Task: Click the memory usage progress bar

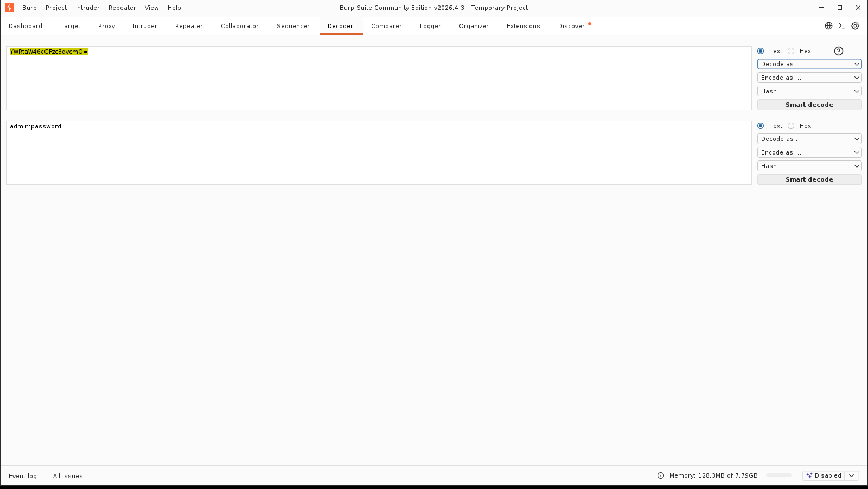Action: tap(779, 475)
